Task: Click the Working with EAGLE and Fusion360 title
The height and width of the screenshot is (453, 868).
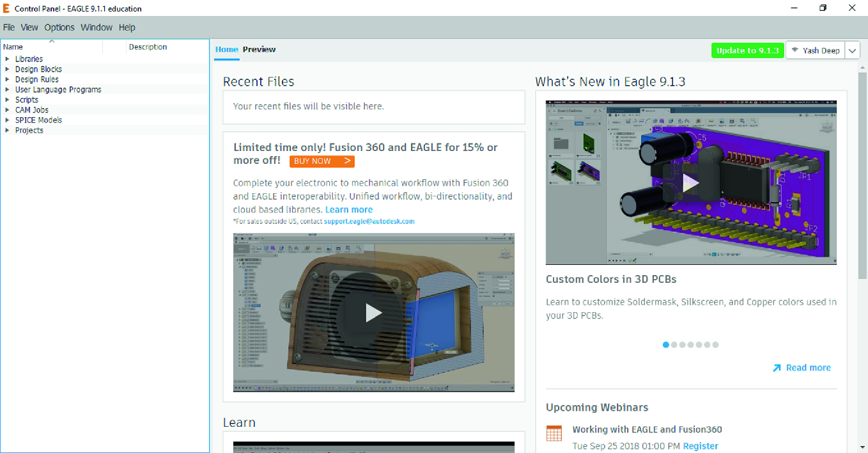Action: [647, 430]
